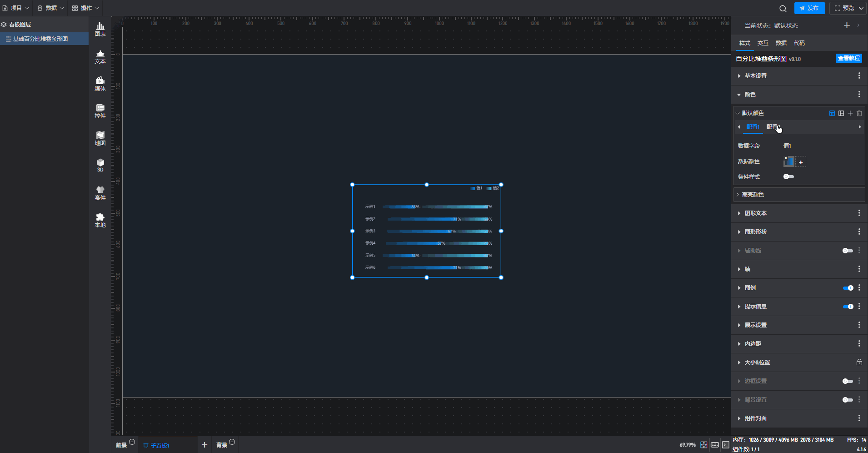Enable the 边框设置 toggle

(848, 381)
